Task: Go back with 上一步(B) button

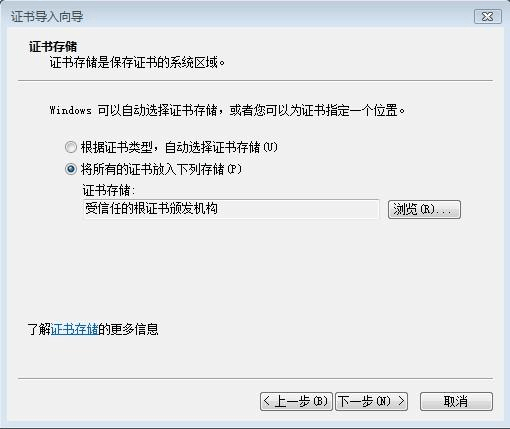Action: (296, 401)
